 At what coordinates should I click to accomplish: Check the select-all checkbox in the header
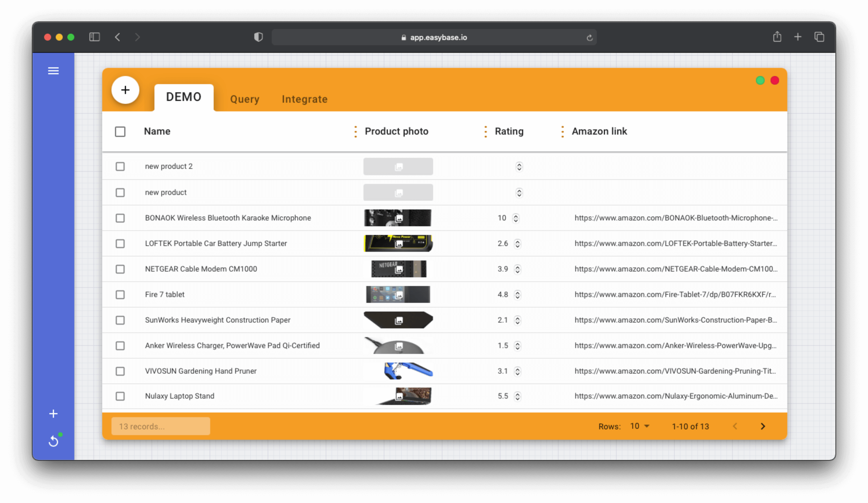coord(120,131)
